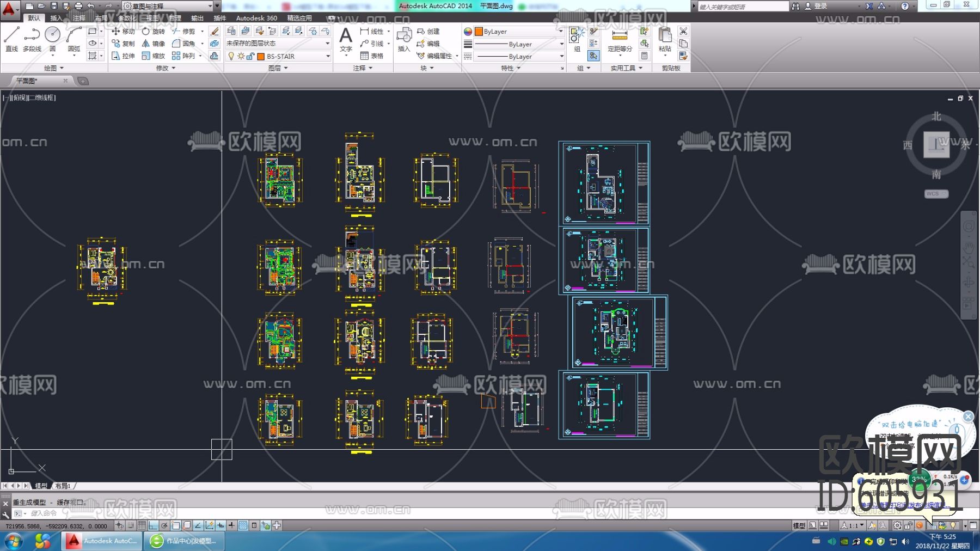Activate the 移动 (Move) tool
980x551 pixels.
tap(123, 32)
